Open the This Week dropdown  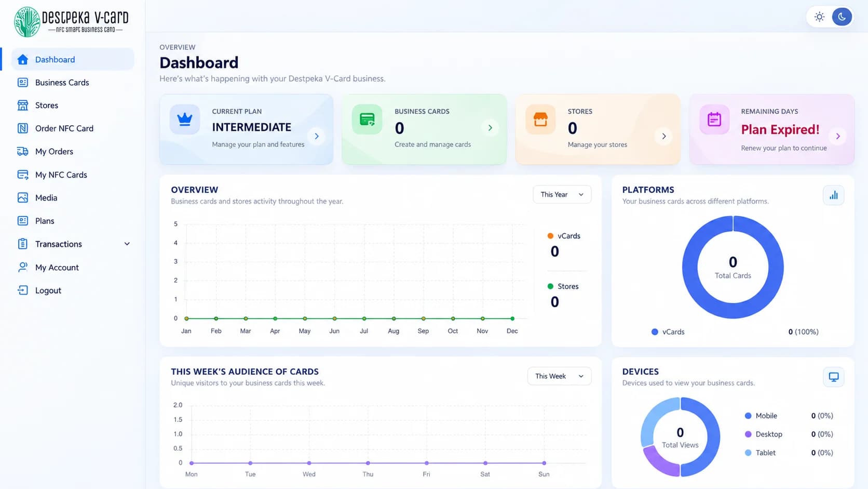[559, 376]
